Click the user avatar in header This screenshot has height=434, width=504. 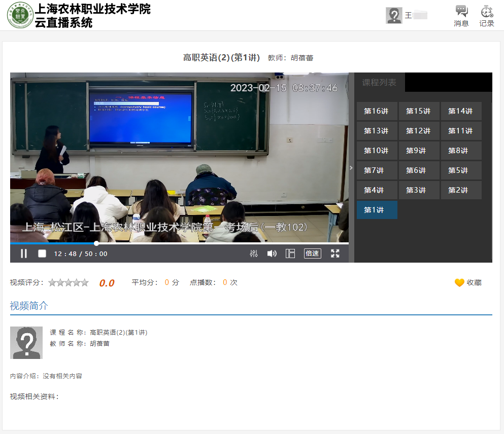point(394,16)
